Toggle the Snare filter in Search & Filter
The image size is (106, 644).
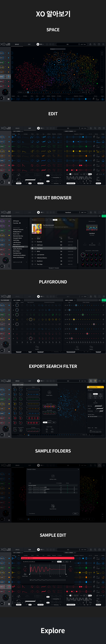95,394
